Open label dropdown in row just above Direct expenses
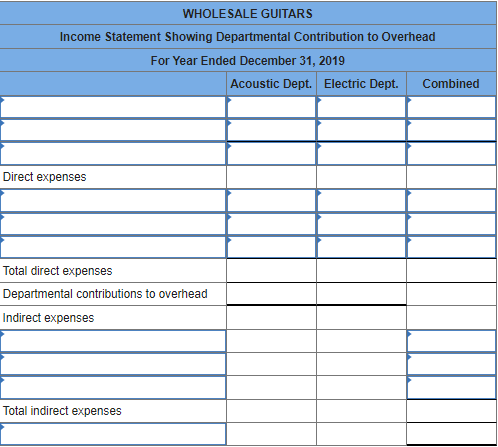Viewport: 498px width, 447px height. [x=113, y=154]
